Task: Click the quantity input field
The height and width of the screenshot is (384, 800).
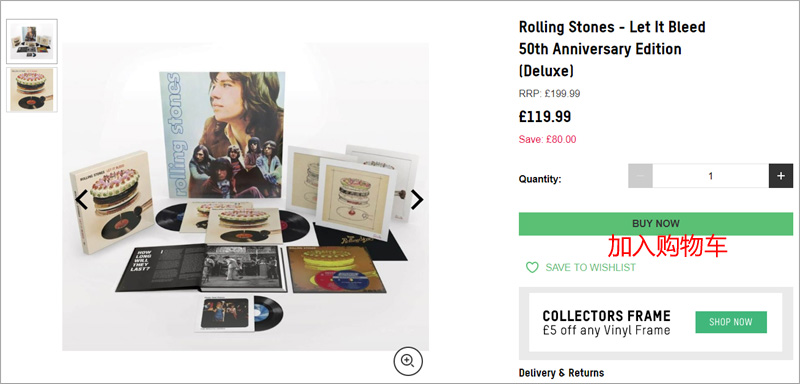Action: click(x=711, y=176)
